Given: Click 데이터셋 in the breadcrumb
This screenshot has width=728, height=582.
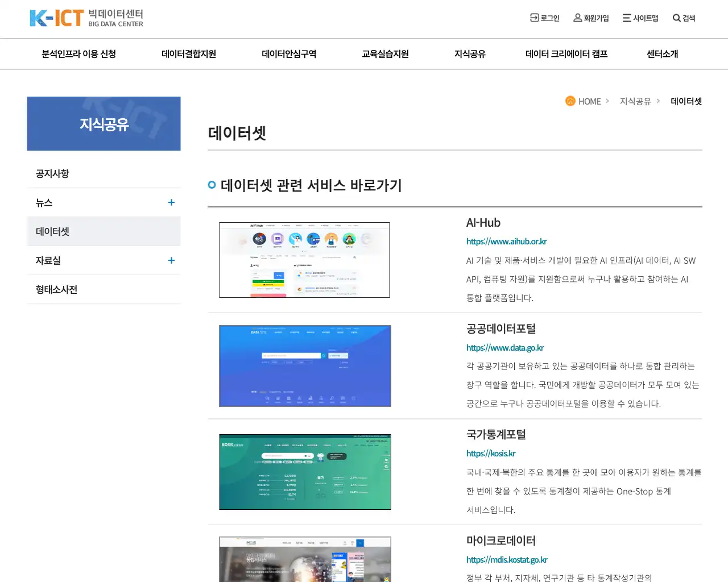Looking at the screenshot, I should pos(686,101).
